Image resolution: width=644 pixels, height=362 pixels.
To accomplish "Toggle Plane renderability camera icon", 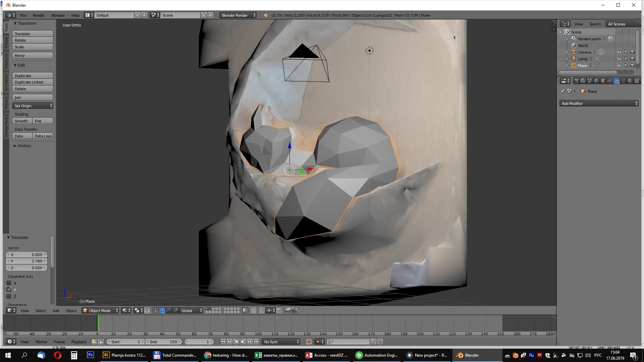I will 632,66.
